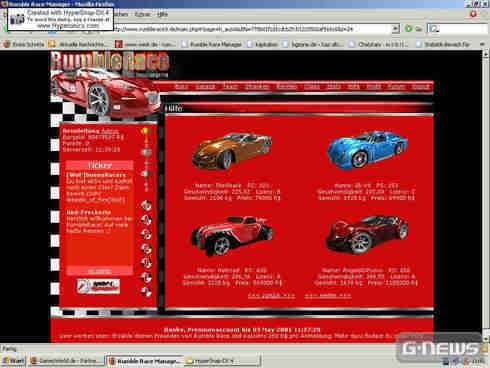Open the 'Rumble Race Manager' bookmark
This screenshot has width=490, height=368.
click(212, 44)
